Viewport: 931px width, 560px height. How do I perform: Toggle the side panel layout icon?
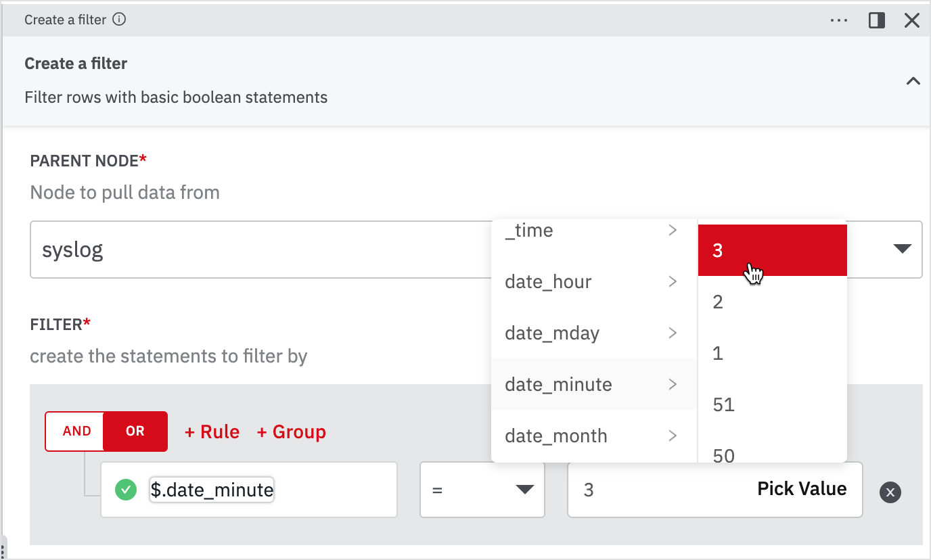pyautogui.click(x=876, y=20)
